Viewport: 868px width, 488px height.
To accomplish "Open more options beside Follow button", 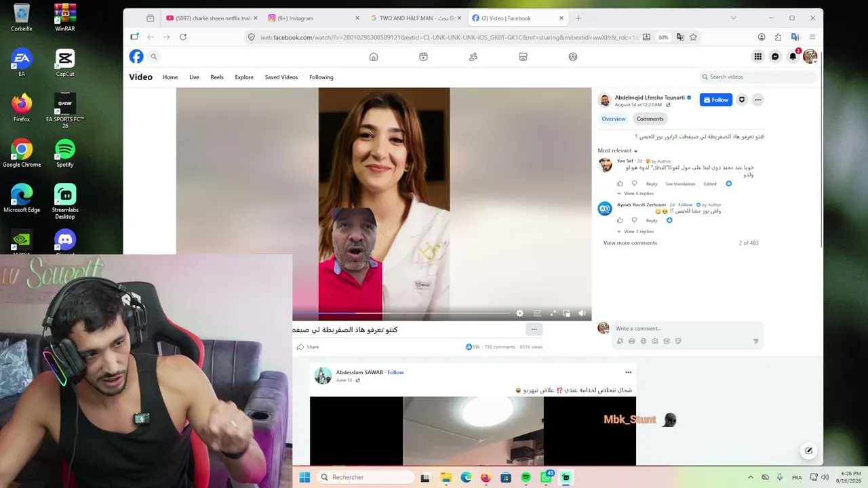I will click(x=758, y=100).
